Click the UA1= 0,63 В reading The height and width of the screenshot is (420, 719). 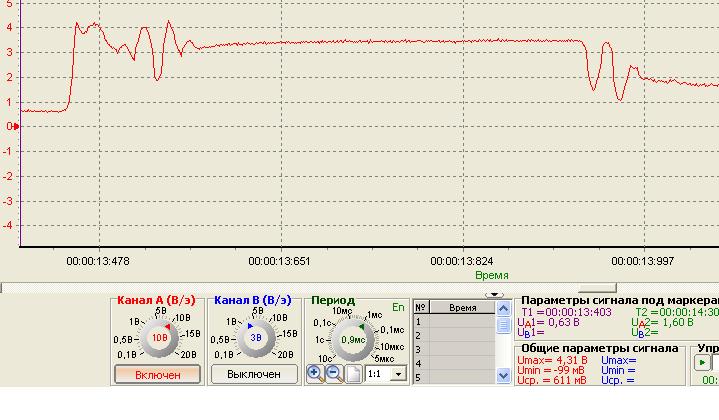tap(548, 323)
